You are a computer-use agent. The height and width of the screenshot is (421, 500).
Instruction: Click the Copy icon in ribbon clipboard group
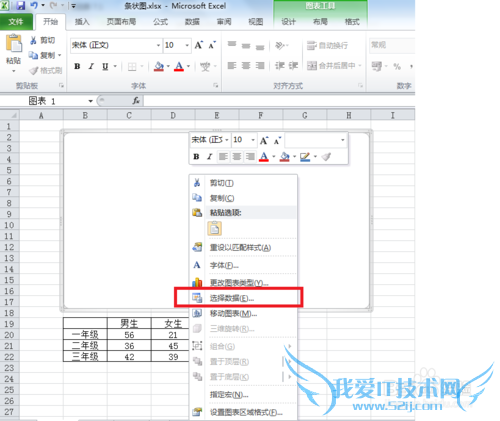pos(33,55)
